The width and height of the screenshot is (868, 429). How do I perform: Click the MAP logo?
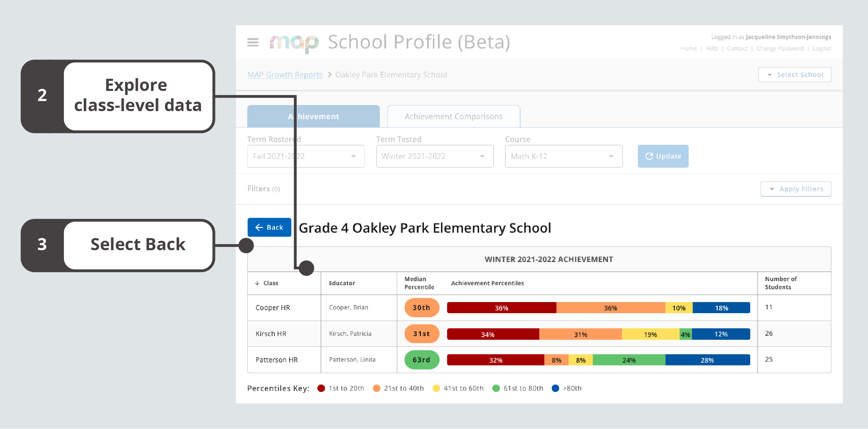294,42
